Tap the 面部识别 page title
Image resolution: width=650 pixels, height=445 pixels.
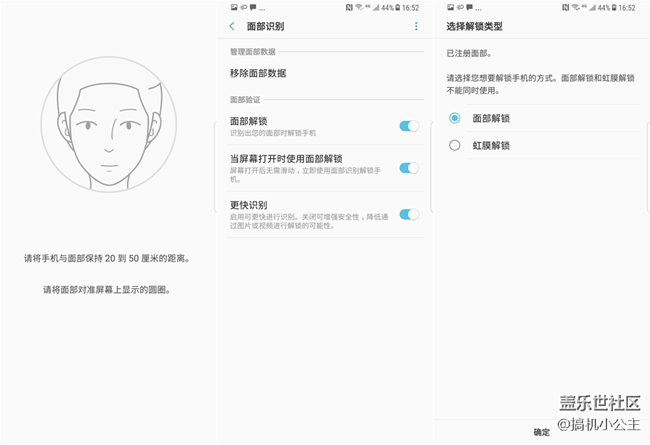(266, 26)
